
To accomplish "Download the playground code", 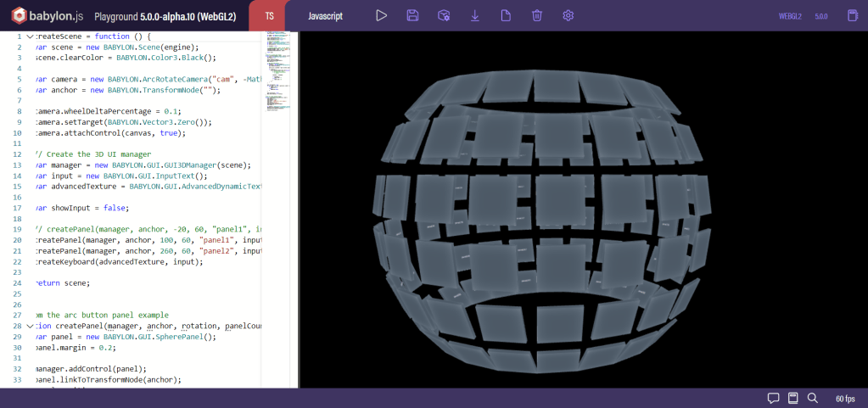I will click(474, 16).
